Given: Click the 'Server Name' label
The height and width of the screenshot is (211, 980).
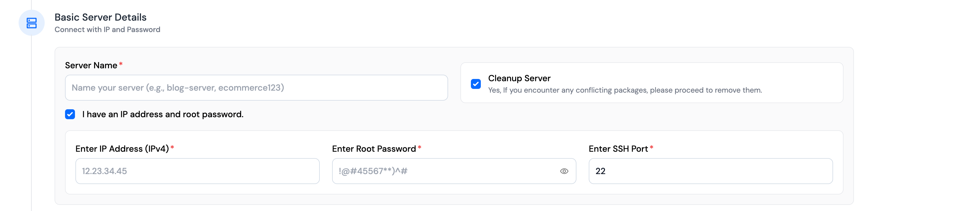Looking at the screenshot, I should click(91, 65).
